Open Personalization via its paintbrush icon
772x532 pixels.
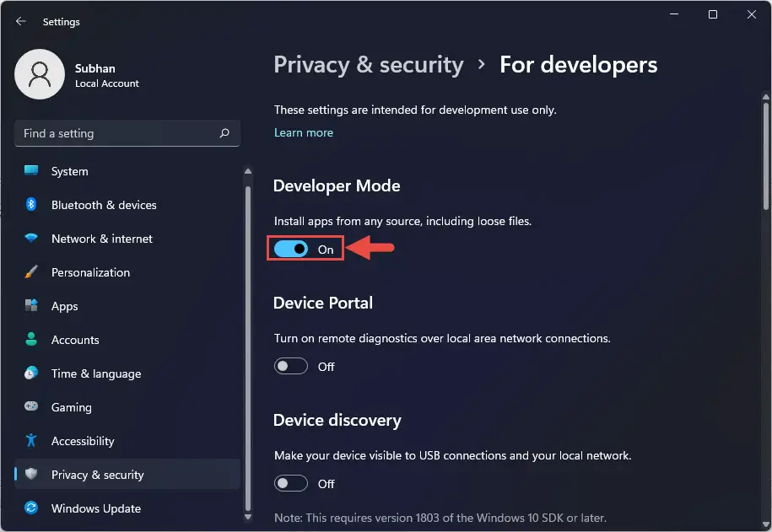(31, 271)
